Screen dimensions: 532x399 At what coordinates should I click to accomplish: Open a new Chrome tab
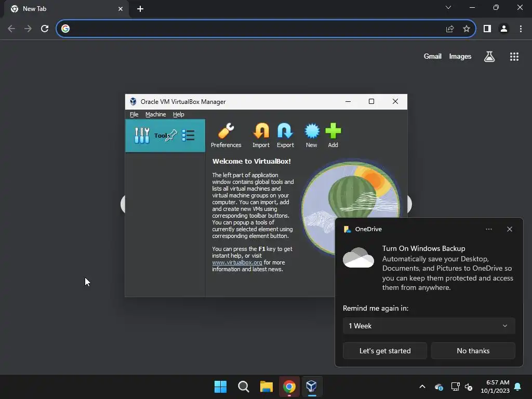coord(140,9)
